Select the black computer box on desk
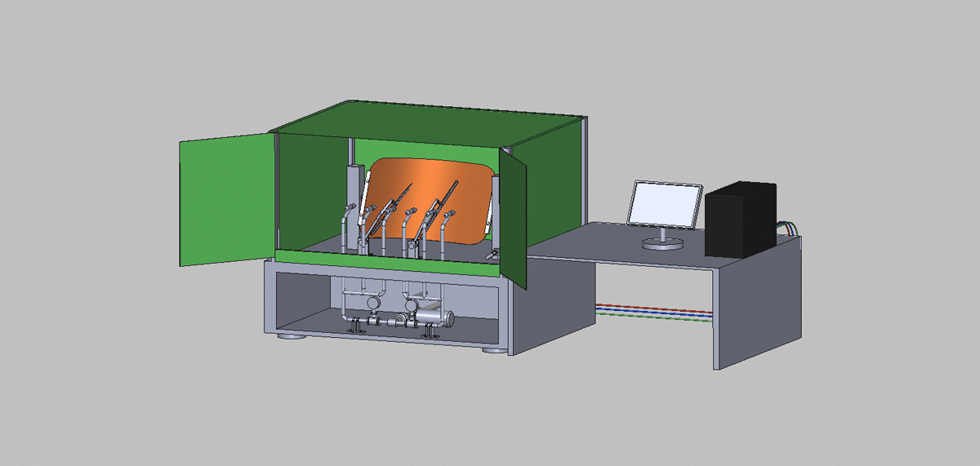 [741, 220]
